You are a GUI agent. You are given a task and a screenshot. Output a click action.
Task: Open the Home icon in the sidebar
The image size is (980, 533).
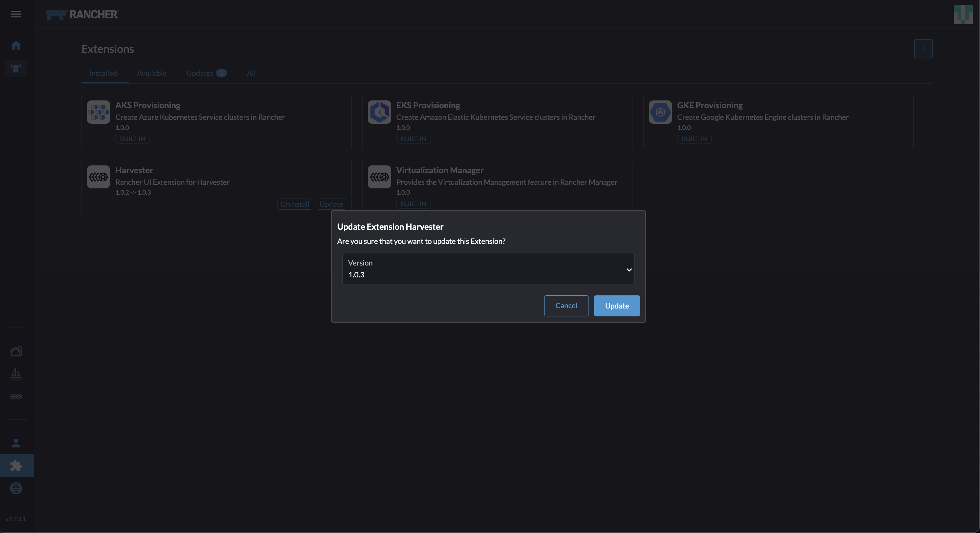click(16, 45)
